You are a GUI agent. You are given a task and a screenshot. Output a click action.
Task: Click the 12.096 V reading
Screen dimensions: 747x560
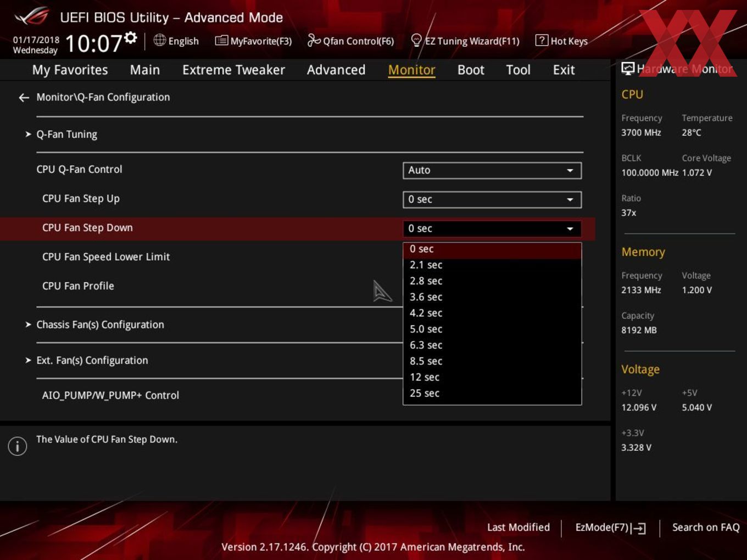639,407
